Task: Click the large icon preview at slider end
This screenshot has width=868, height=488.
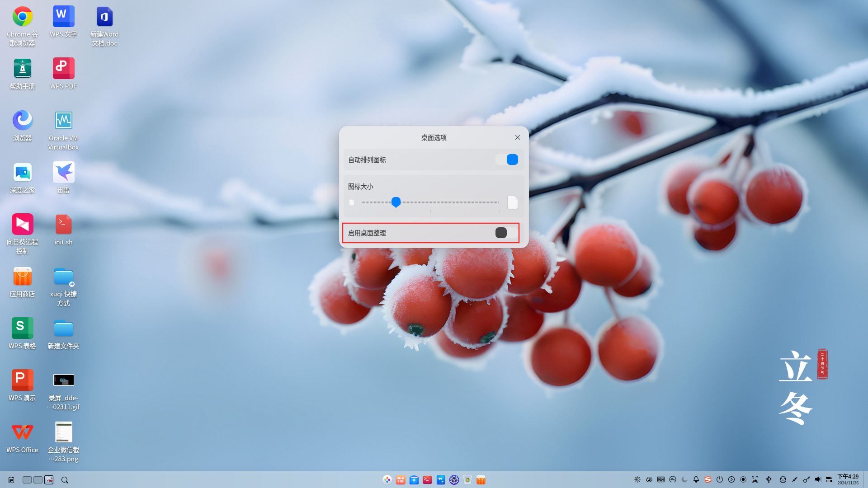Action: click(512, 202)
